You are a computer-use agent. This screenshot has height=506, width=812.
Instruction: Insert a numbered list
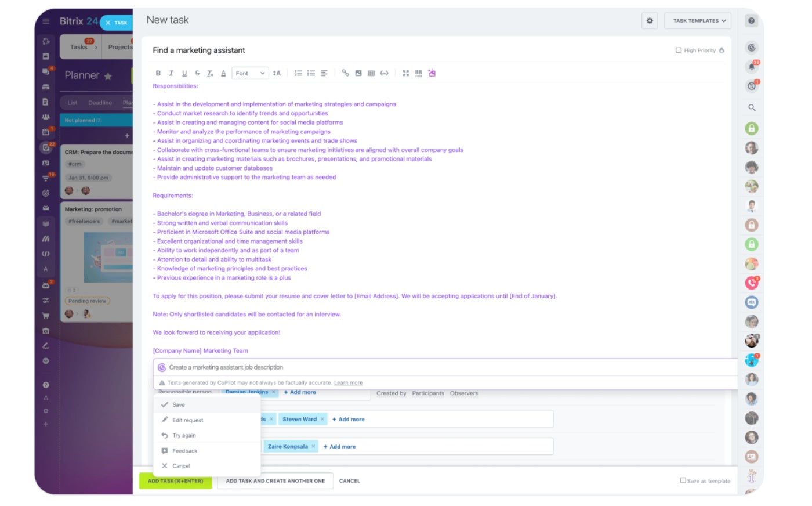click(x=298, y=73)
